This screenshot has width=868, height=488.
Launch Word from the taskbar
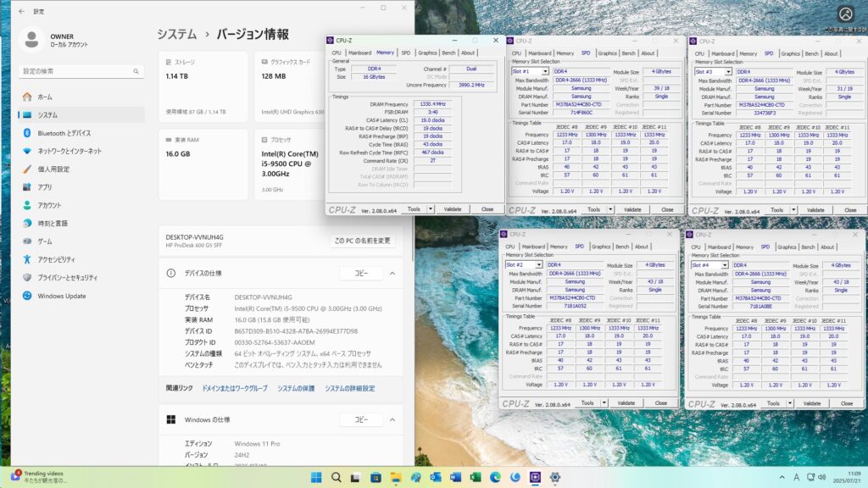(454, 477)
